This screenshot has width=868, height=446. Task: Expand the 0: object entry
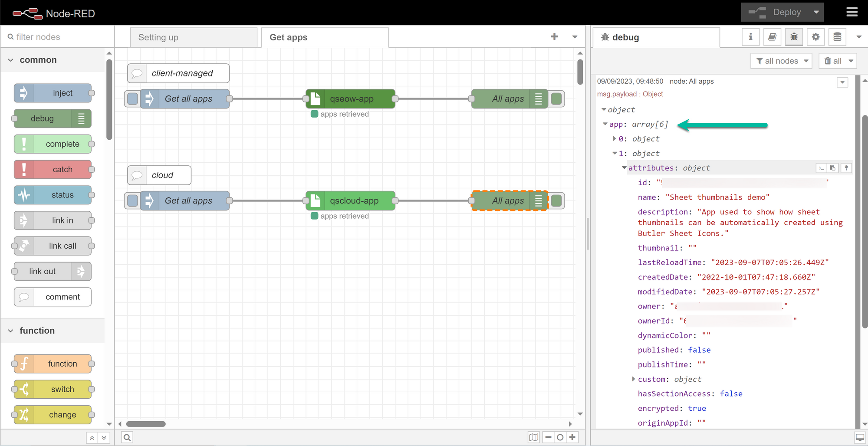tap(615, 139)
